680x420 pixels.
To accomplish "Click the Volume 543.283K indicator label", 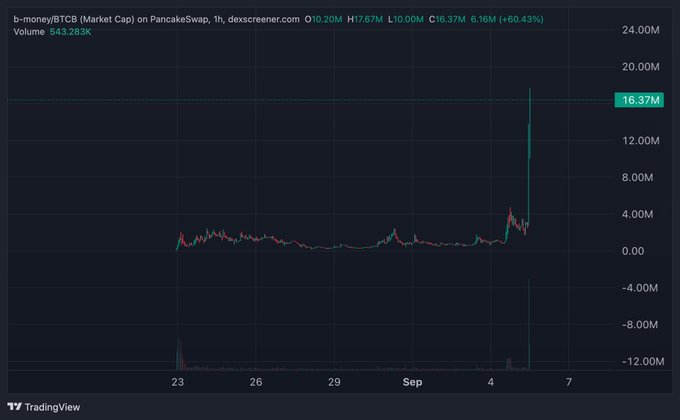I will pyautogui.click(x=52, y=32).
